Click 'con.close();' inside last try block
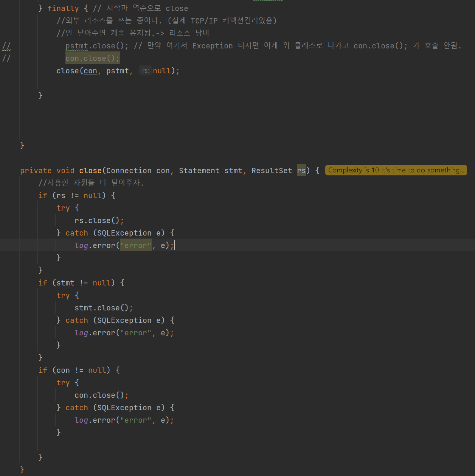This screenshot has width=475, height=476. [x=101, y=395]
